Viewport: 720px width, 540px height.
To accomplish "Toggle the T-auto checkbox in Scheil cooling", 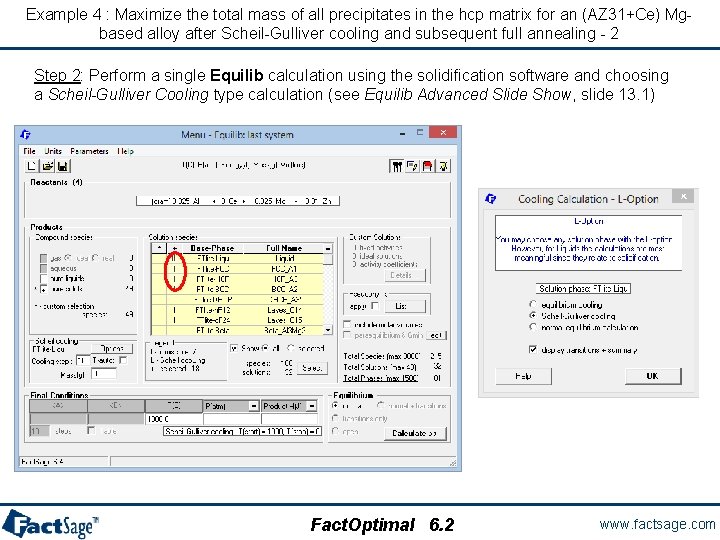I will 123,360.
